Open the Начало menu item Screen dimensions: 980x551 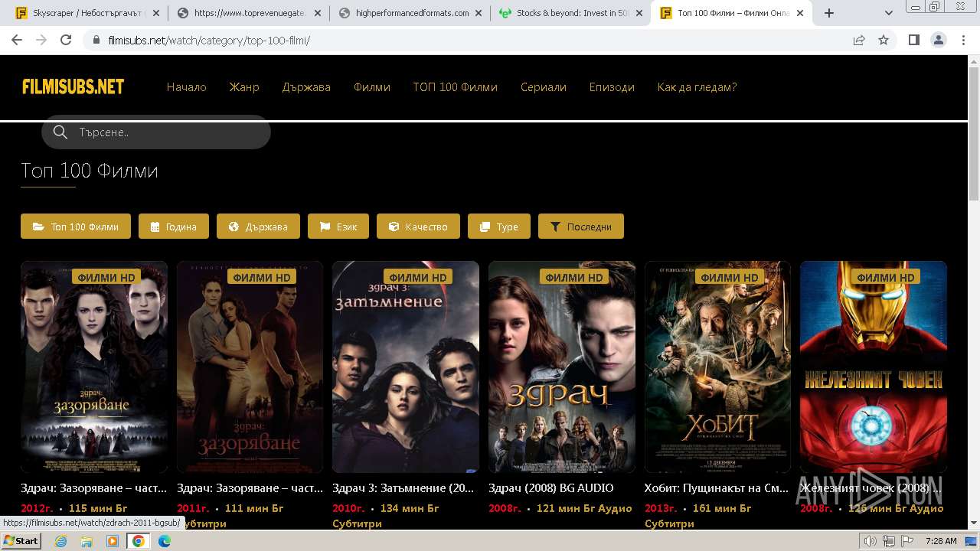[187, 87]
